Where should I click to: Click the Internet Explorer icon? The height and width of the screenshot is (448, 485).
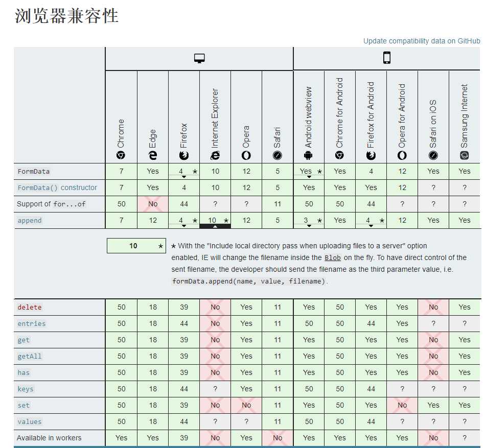pyautogui.click(x=215, y=155)
